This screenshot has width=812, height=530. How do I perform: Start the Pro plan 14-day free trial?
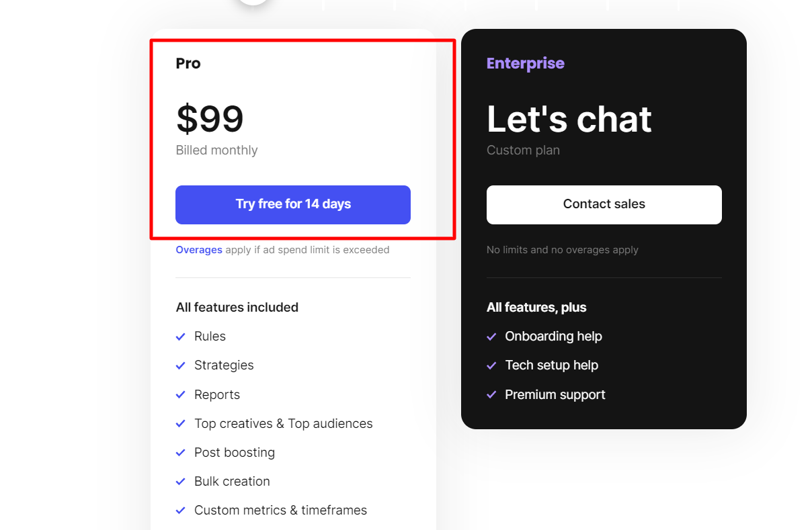pos(293,204)
